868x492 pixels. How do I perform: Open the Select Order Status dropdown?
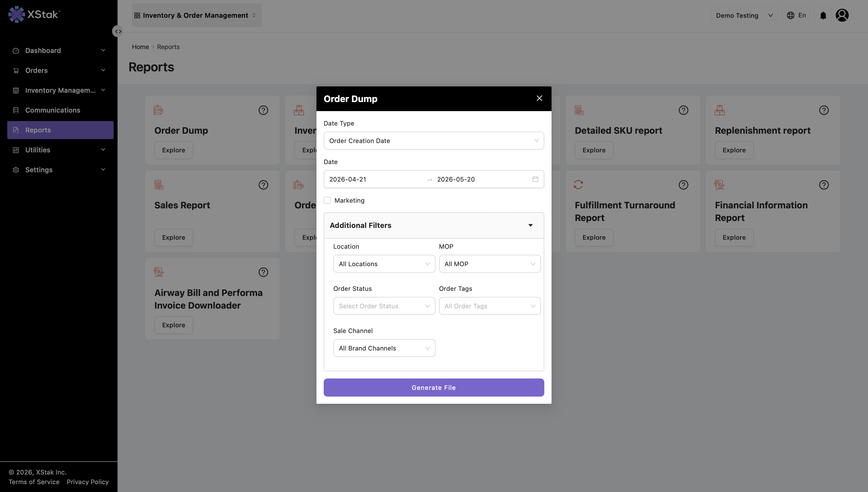coord(384,306)
